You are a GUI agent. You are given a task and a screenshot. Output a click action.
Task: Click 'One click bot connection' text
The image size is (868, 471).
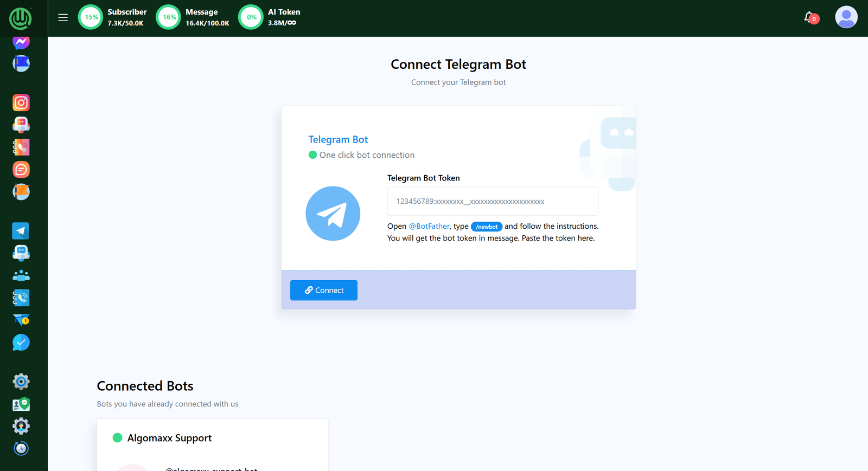(367, 155)
